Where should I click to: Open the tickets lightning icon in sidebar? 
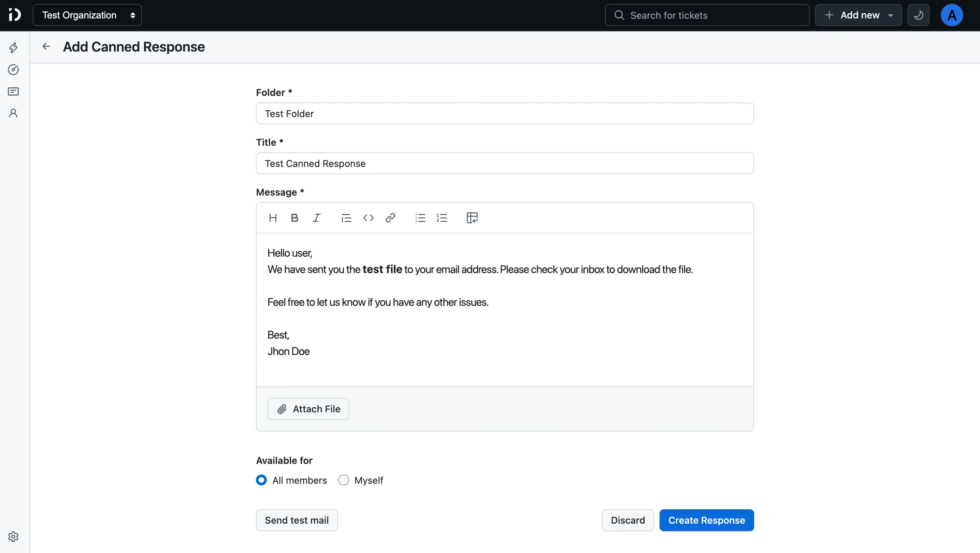pos(13,47)
